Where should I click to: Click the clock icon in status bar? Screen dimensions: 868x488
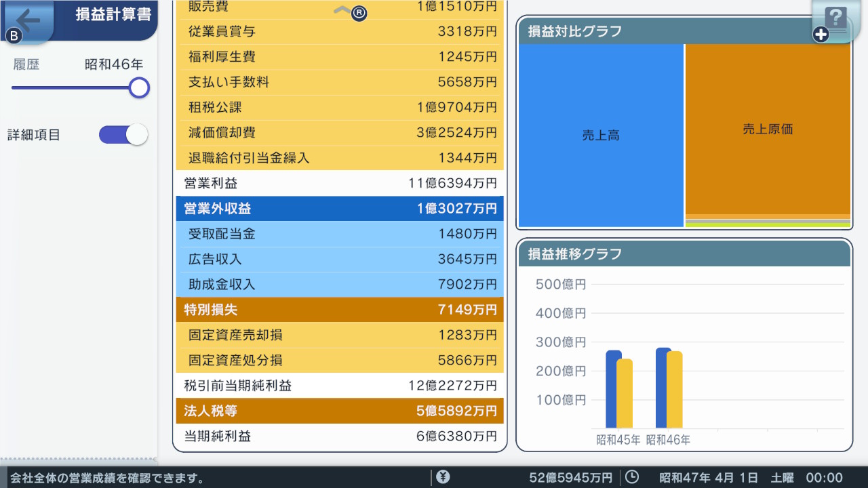point(631,477)
